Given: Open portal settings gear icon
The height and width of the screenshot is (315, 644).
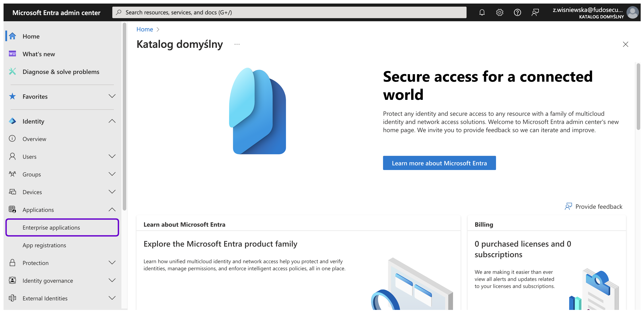Looking at the screenshot, I should (500, 12).
